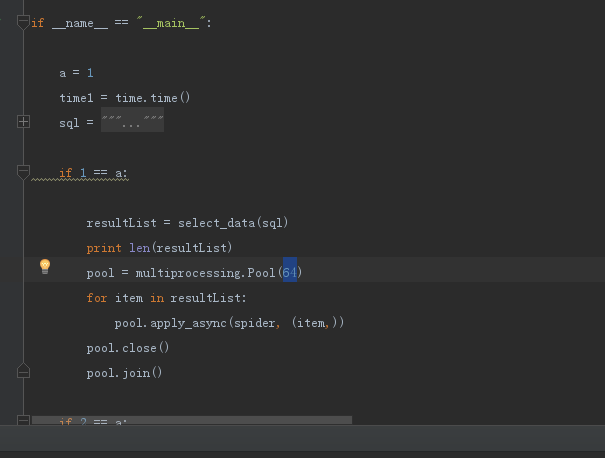Click the underlined 'if 1 == a:' warning
The image size is (605, 458).
93,173
